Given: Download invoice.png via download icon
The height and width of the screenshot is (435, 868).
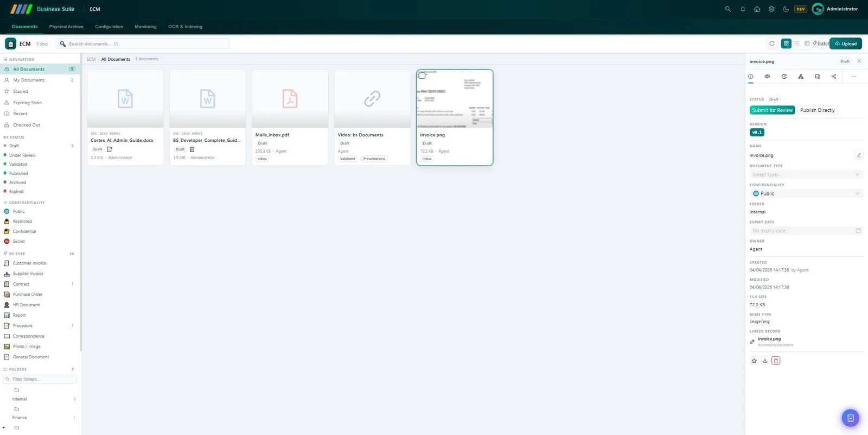Looking at the screenshot, I should coord(765,361).
